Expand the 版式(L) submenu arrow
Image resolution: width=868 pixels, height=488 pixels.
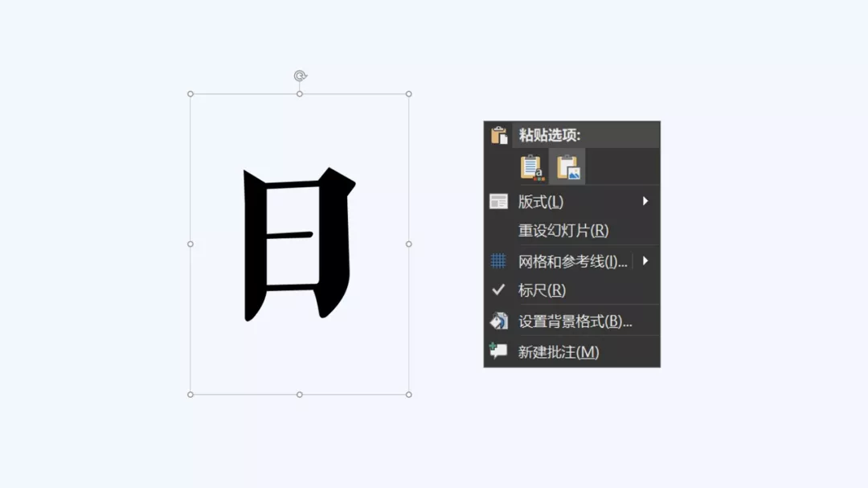tap(645, 202)
